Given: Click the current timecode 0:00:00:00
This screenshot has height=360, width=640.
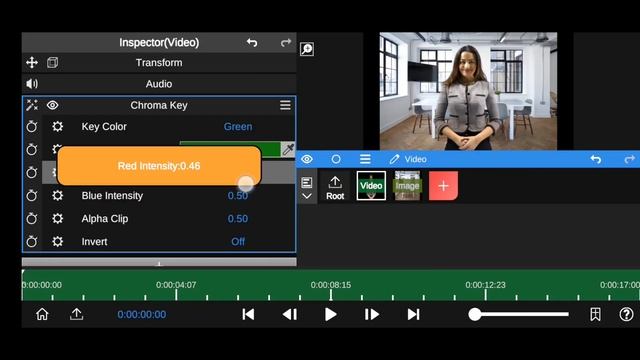Looking at the screenshot, I should point(142,315).
